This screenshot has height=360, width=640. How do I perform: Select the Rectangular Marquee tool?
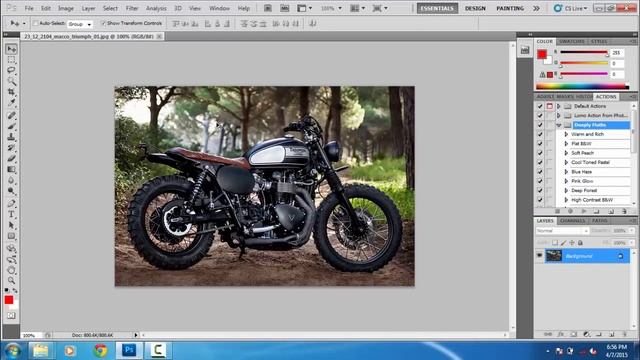[11, 60]
